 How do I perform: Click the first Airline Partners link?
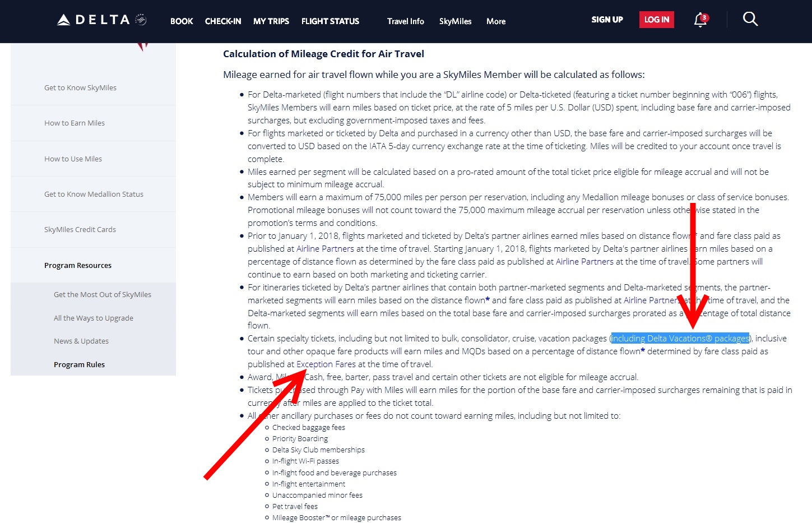[x=324, y=248]
